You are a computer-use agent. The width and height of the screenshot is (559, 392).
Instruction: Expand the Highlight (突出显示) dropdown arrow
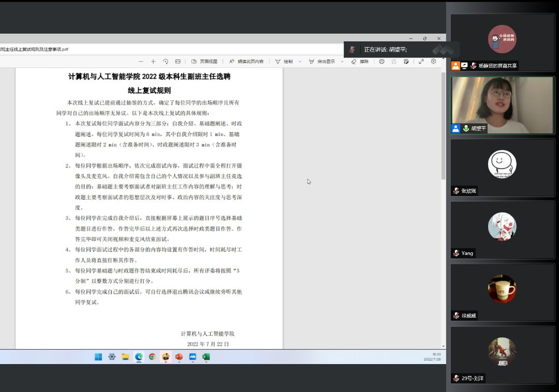click(x=342, y=62)
